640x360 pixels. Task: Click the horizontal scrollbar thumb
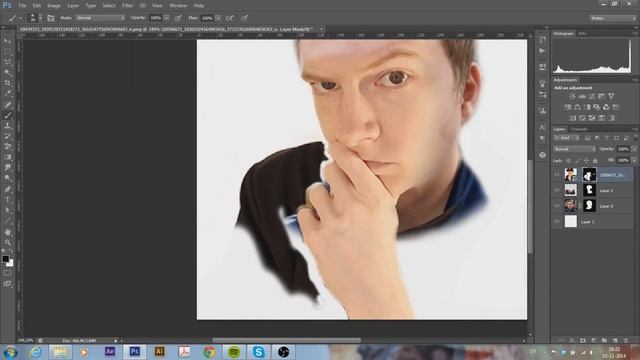[286, 340]
